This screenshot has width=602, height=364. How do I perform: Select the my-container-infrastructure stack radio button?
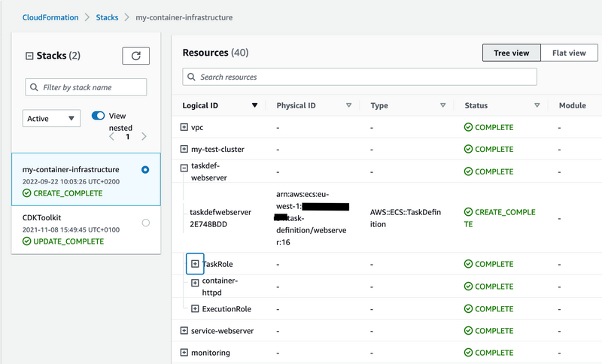pyautogui.click(x=145, y=169)
